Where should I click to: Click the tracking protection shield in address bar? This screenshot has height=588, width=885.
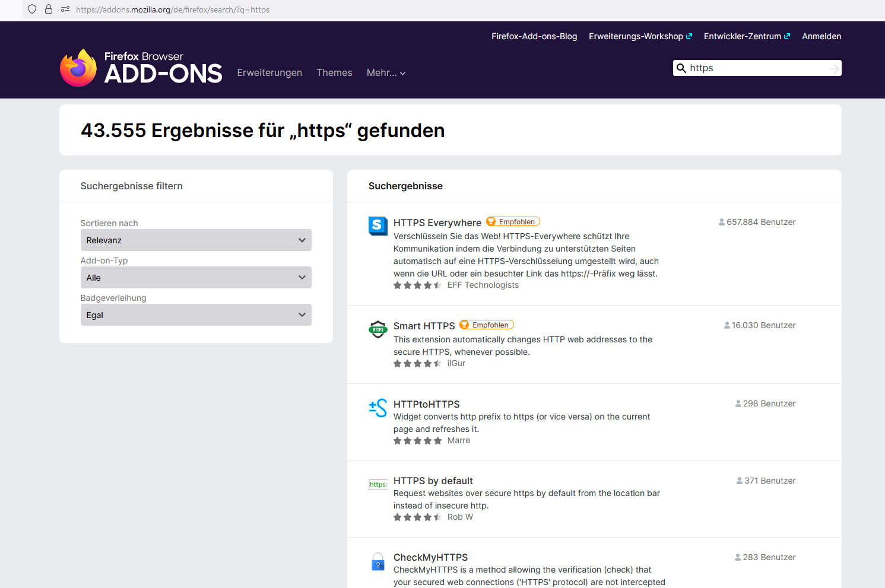(31, 9)
